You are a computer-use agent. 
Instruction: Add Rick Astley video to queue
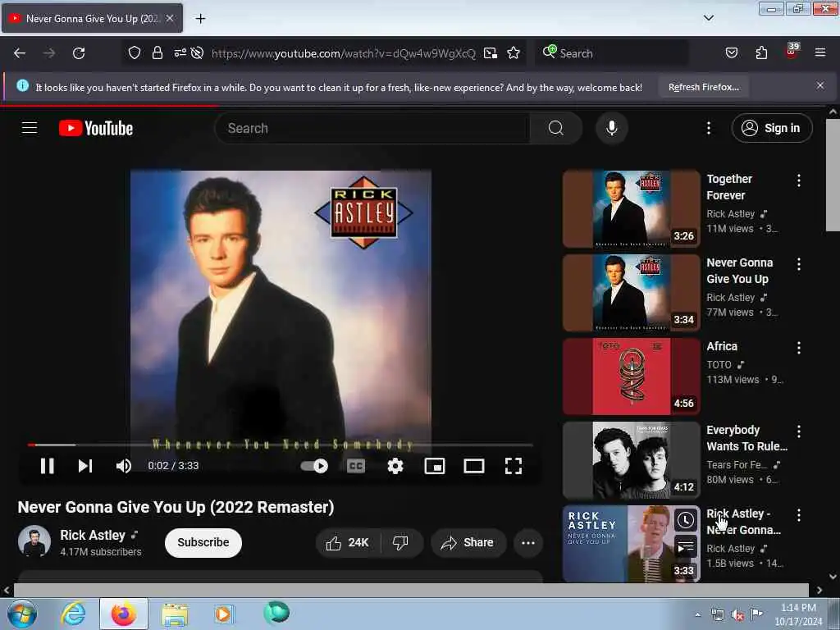[686, 547]
